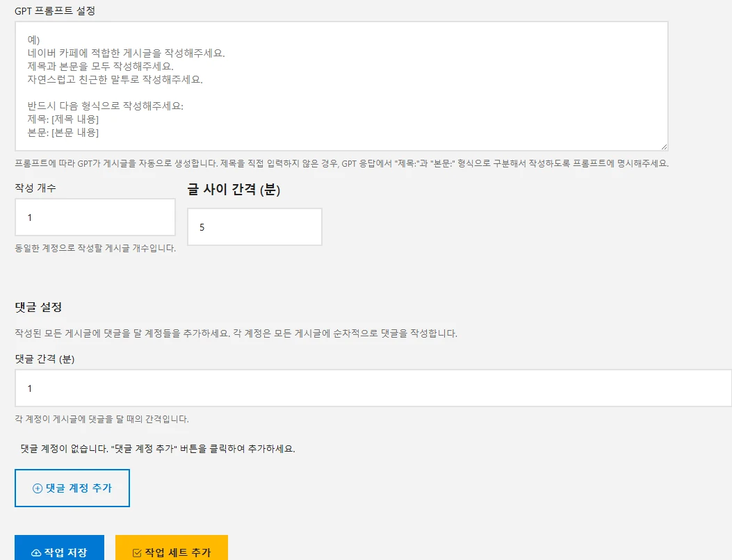
Task: Click the cloud upload icon in 작업 저장
Action: click(x=36, y=552)
